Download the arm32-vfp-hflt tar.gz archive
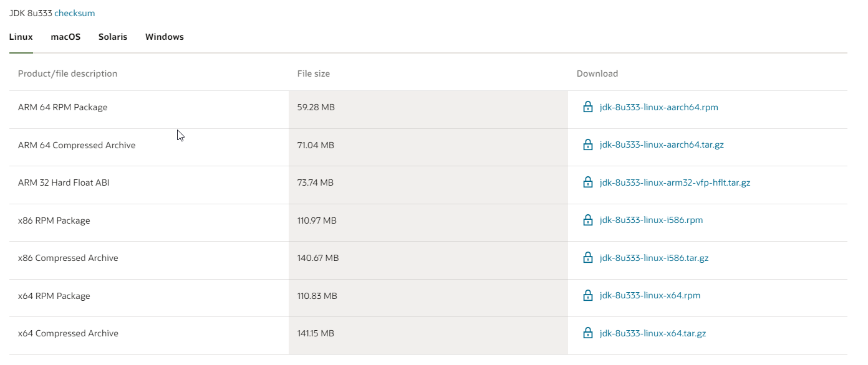Screen dimensions: 868x365 click(675, 183)
